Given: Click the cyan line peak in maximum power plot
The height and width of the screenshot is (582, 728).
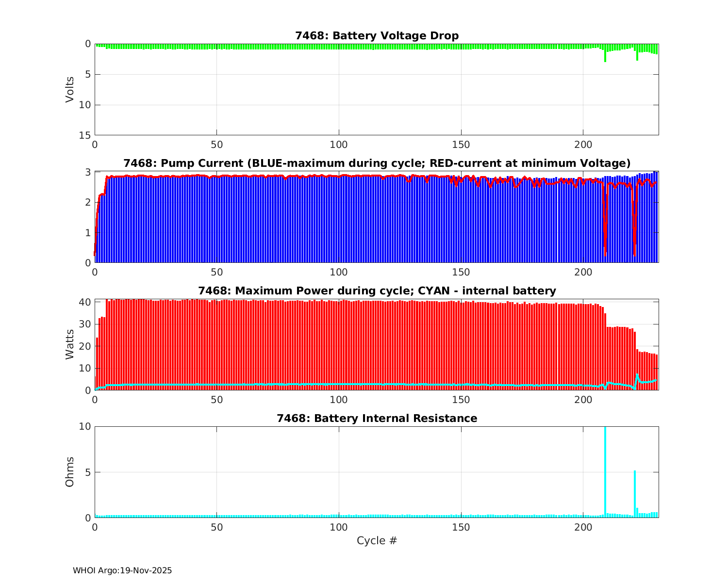Looking at the screenshot, I should (x=637, y=375).
